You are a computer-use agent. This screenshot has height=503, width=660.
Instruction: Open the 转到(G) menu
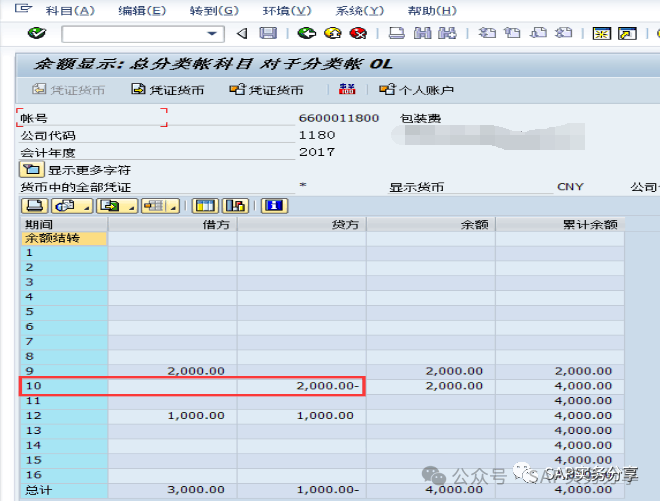coord(213,10)
